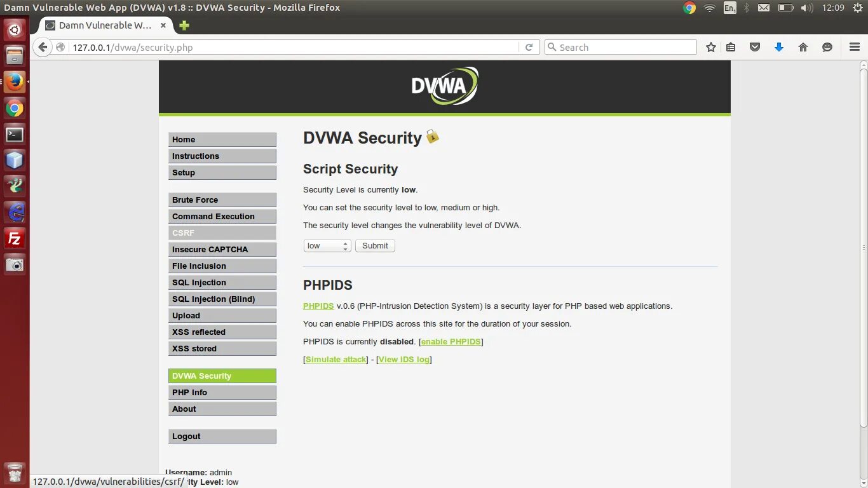Go to the Brute Force page
This screenshot has height=488, width=868.
coord(222,200)
